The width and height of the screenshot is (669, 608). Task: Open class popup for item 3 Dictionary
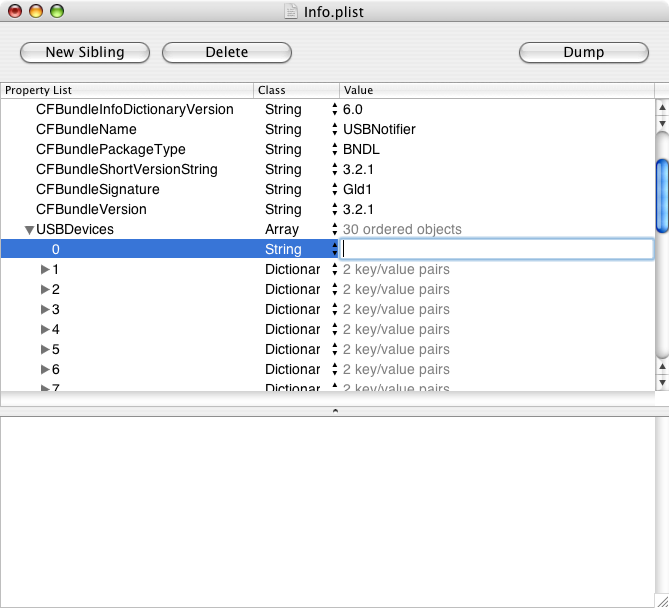(x=334, y=309)
